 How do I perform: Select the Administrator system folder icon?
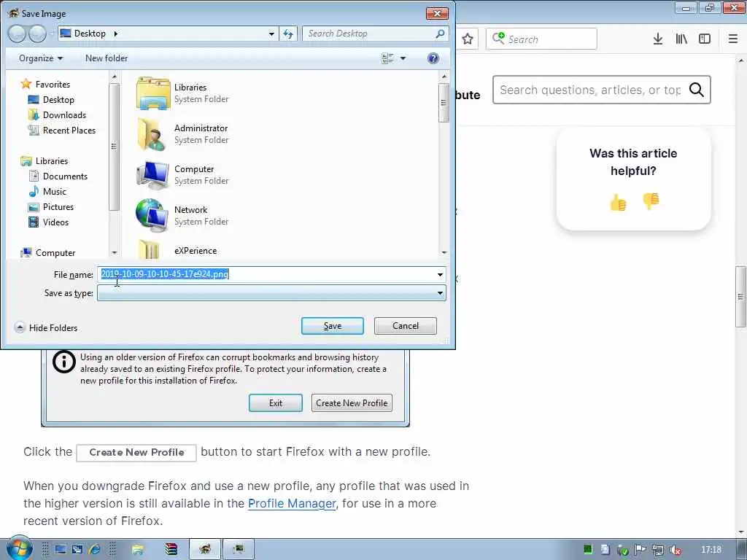[x=153, y=134]
